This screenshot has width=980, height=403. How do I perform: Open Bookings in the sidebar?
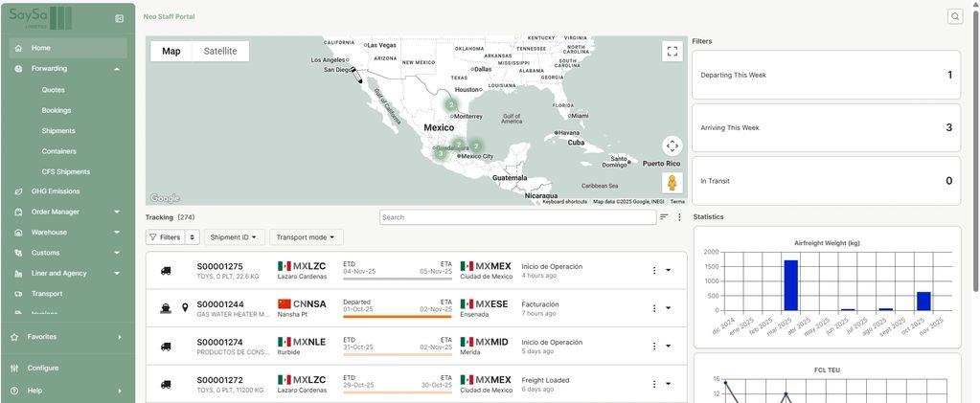coord(57,110)
